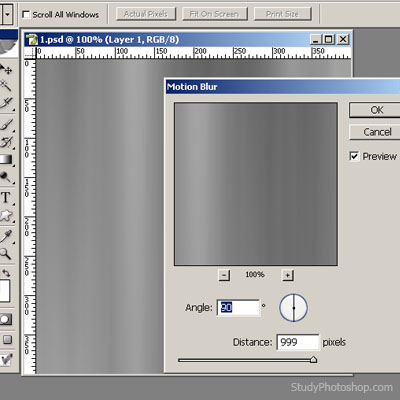The width and height of the screenshot is (400, 400).
Task: Select the Gradient tool
Action: (x=6, y=160)
